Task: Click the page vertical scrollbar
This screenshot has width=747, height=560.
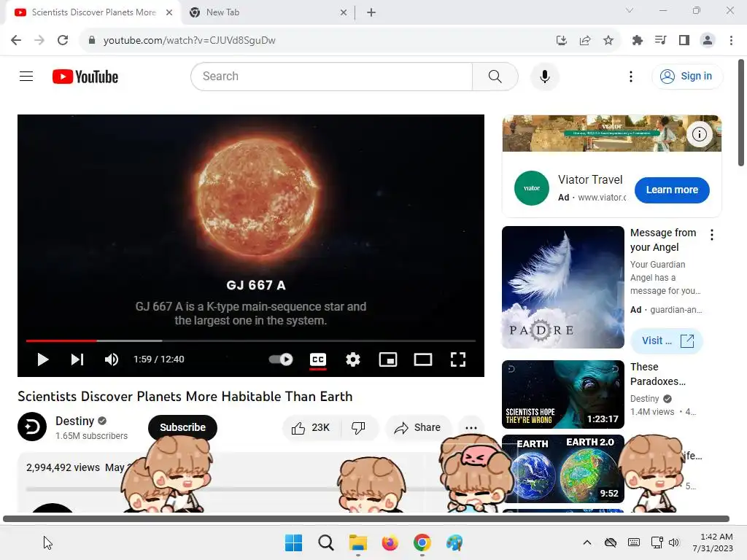Action: pos(741,113)
